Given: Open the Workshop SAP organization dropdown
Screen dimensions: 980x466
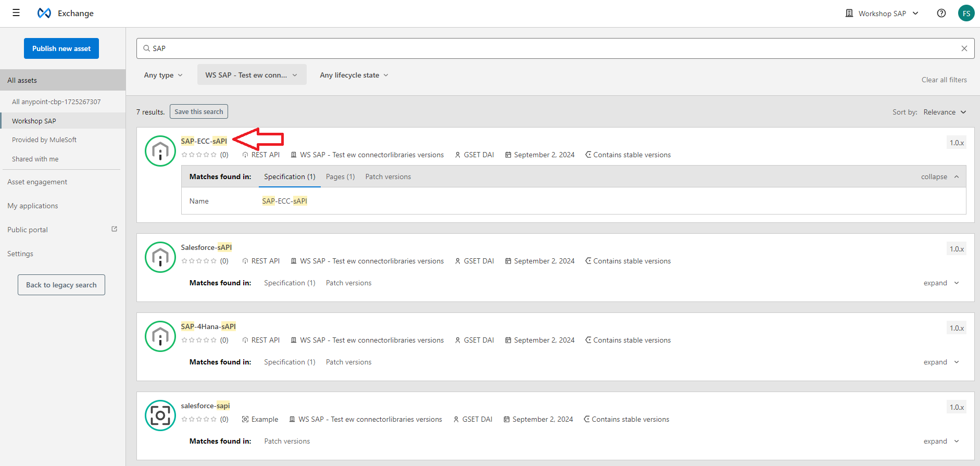Looking at the screenshot, I should [882, 13].
